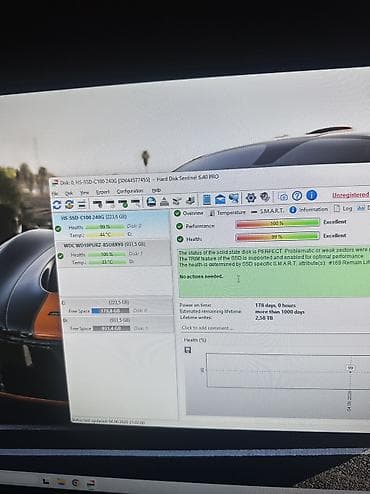Image resolution: width=370 pixels, height=494 pixels.
Task: Click the Health 99 % bar
Action: click(277, 236)
